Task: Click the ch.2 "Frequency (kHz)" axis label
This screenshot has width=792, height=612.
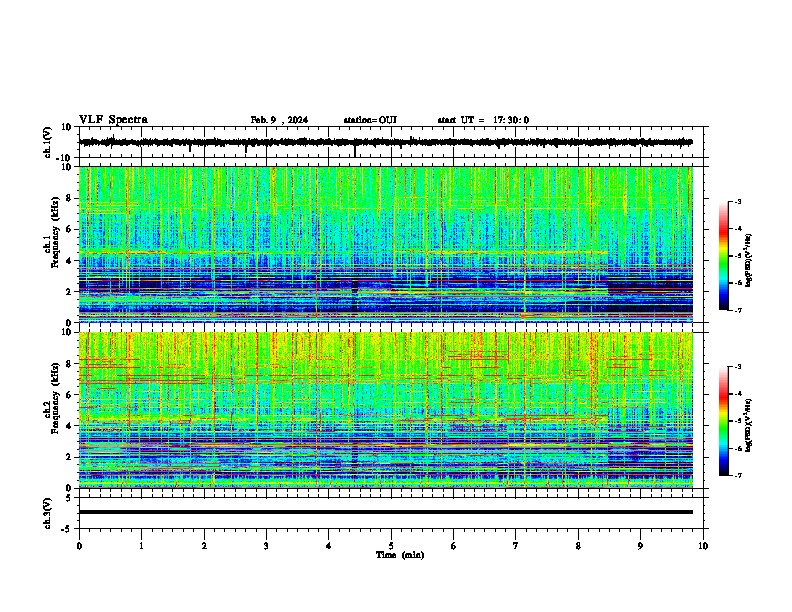Action: (x=55, y=398)
